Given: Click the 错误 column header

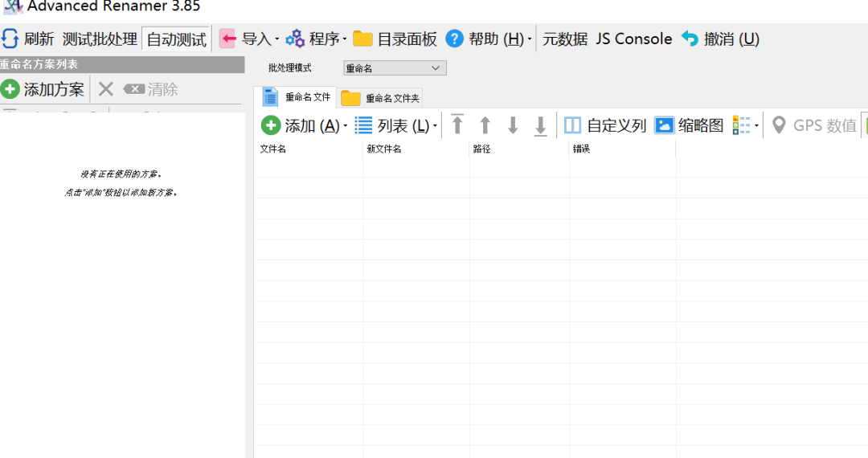Looking at the screenshot, I should click(x=623, y=149).
